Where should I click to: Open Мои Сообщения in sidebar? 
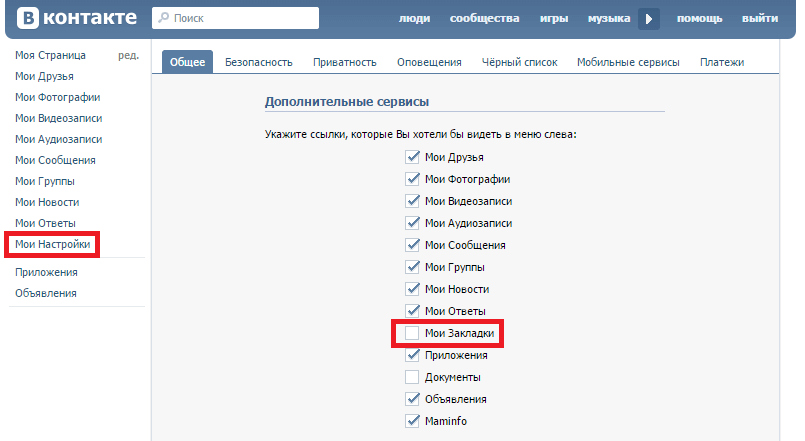pyautogui.click(x=55, y=160)
